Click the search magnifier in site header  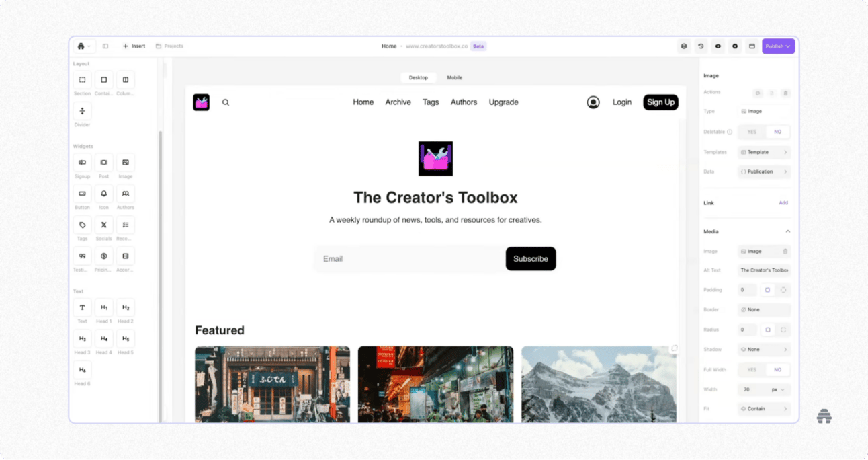(226, 102)
